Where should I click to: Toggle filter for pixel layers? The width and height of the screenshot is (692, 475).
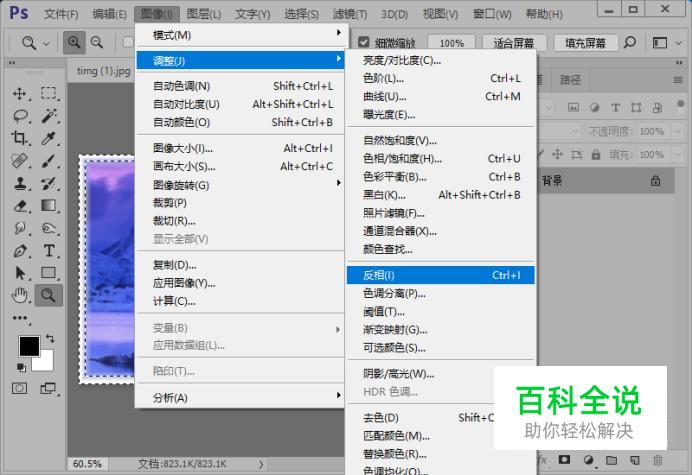click(x=573, y=107)
